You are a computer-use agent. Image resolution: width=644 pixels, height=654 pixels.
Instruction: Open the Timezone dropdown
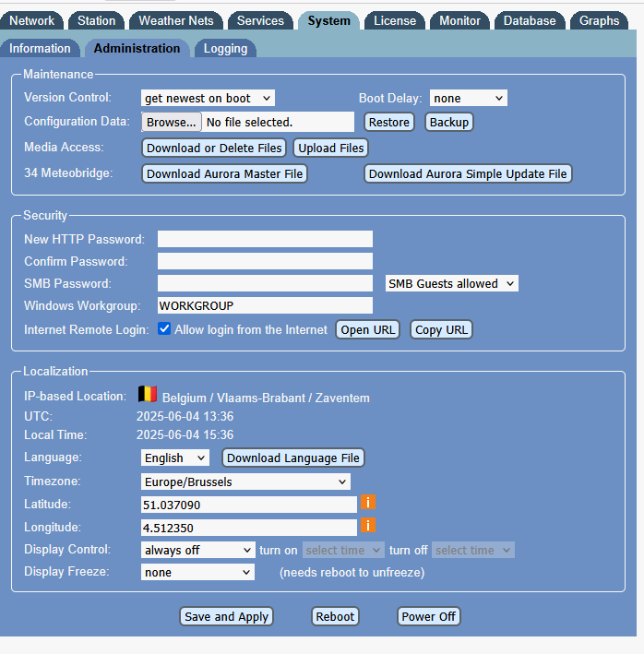coord(245,482)
